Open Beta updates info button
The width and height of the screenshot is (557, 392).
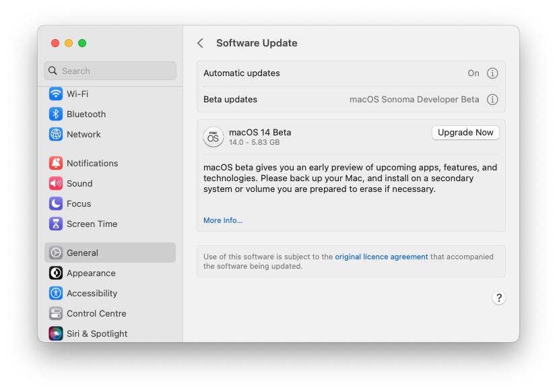coord(492,100)
